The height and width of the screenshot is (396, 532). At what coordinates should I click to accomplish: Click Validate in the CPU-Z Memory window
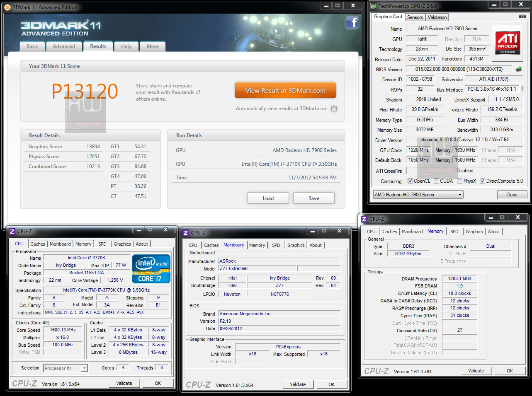(x=476, y=371)
